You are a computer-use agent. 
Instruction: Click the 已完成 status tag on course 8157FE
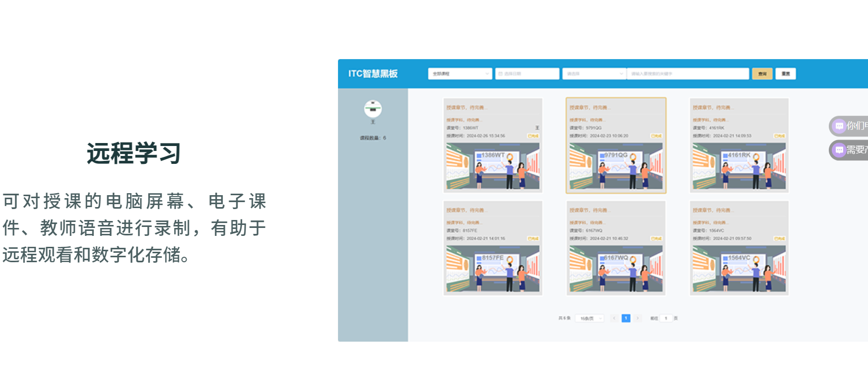(533, 238)
